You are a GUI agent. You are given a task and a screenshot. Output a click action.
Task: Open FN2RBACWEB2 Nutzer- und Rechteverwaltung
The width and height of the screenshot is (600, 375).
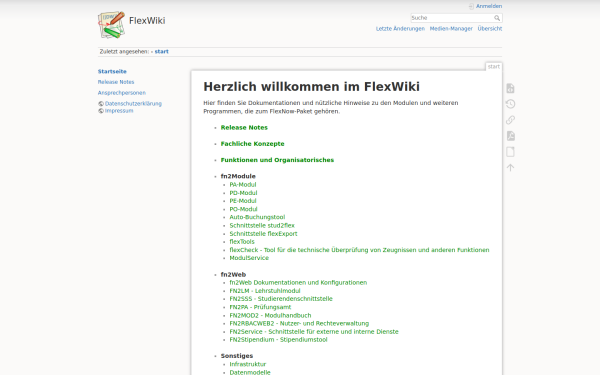299,324
